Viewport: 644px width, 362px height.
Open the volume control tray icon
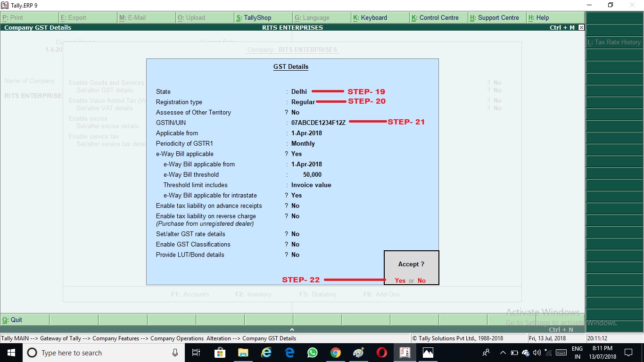click(537, 353)
